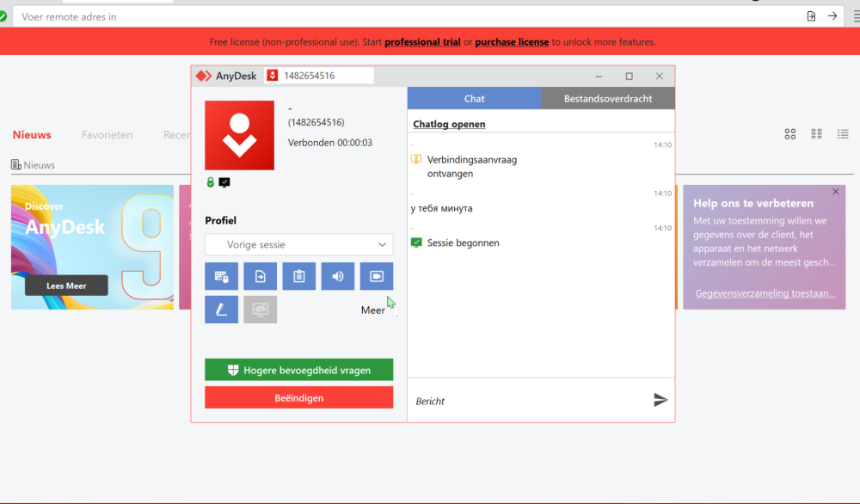Image resolution: width=860 pixels, height=504 pixels.
Task: Click the green lock encryption icon
Action: pyautogui.click(x=210, y=182)
